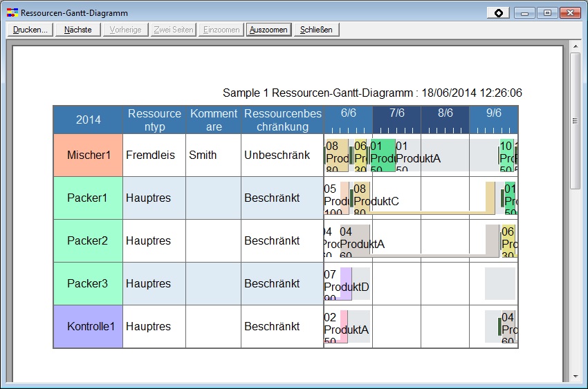Select the Packer1 resource cell

point(88,198)
